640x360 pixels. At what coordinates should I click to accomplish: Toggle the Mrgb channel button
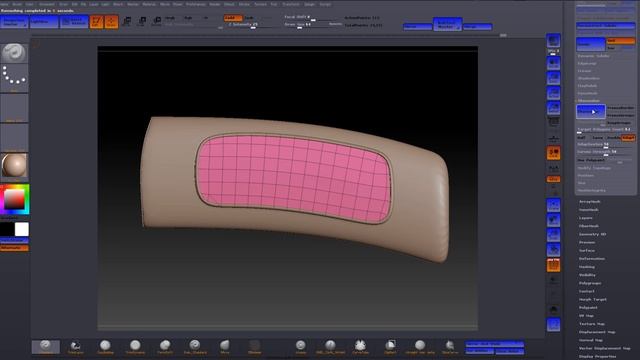click(x=170, y=18)
